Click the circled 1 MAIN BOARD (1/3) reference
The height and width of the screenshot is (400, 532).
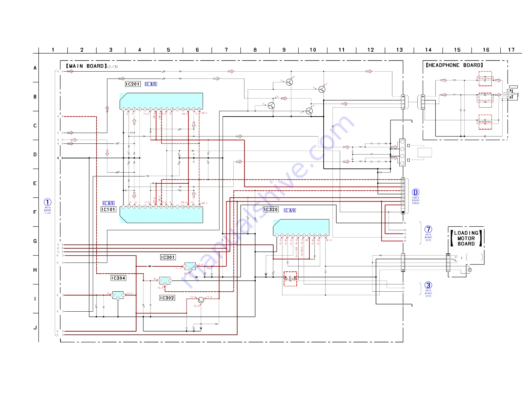tap(47, 206)
